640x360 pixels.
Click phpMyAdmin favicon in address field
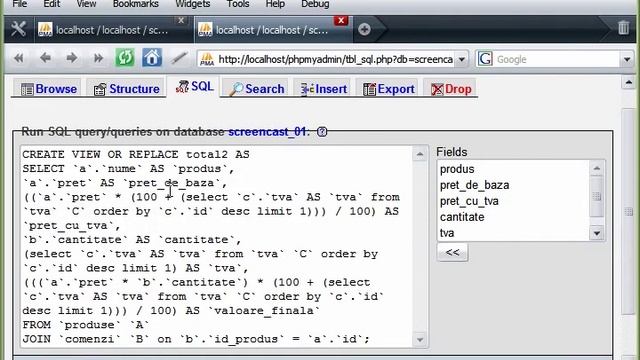click(x=207, y=59)
